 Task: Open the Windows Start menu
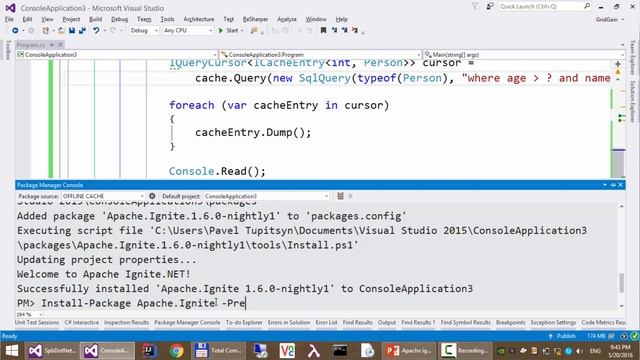pyautogui.click(x=12, y=351)
